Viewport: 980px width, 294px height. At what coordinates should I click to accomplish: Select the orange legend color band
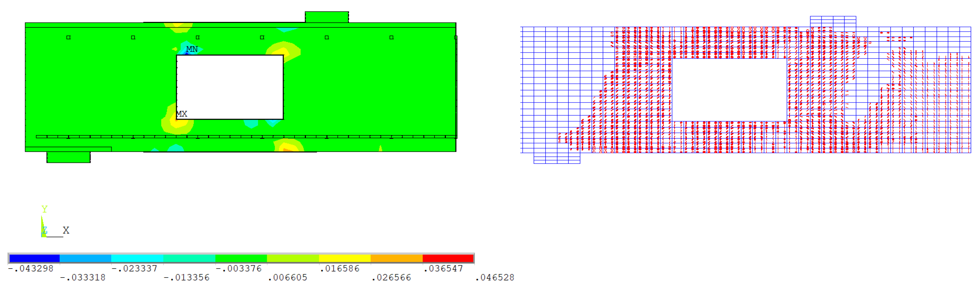click(396, 259)
